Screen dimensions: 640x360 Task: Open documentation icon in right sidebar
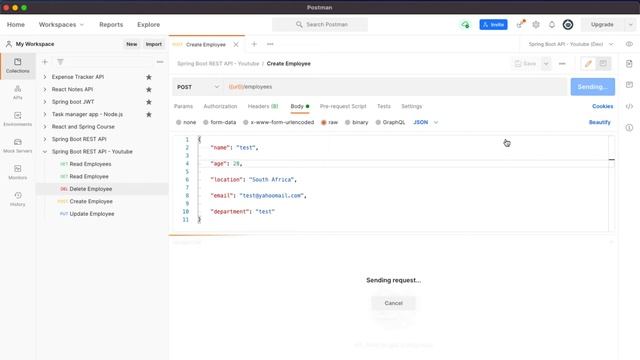629,64
